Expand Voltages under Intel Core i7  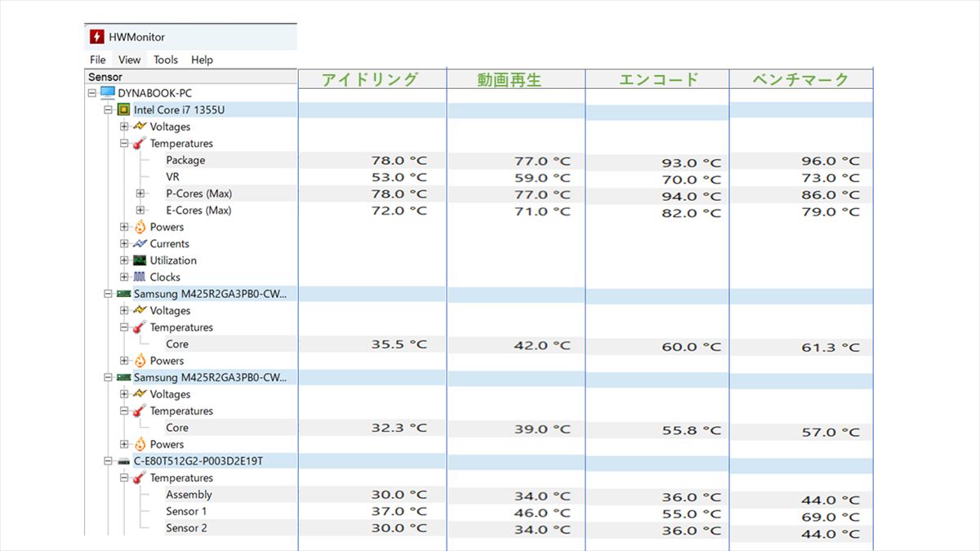[x=124, y=127]
